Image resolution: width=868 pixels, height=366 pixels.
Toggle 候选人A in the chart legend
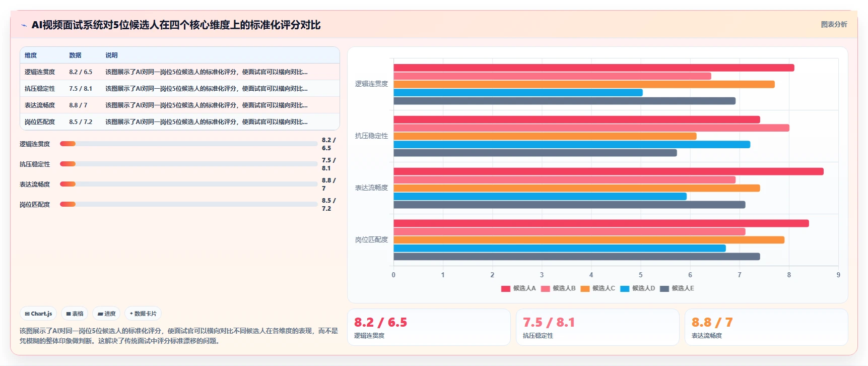(x=518, y=288)
